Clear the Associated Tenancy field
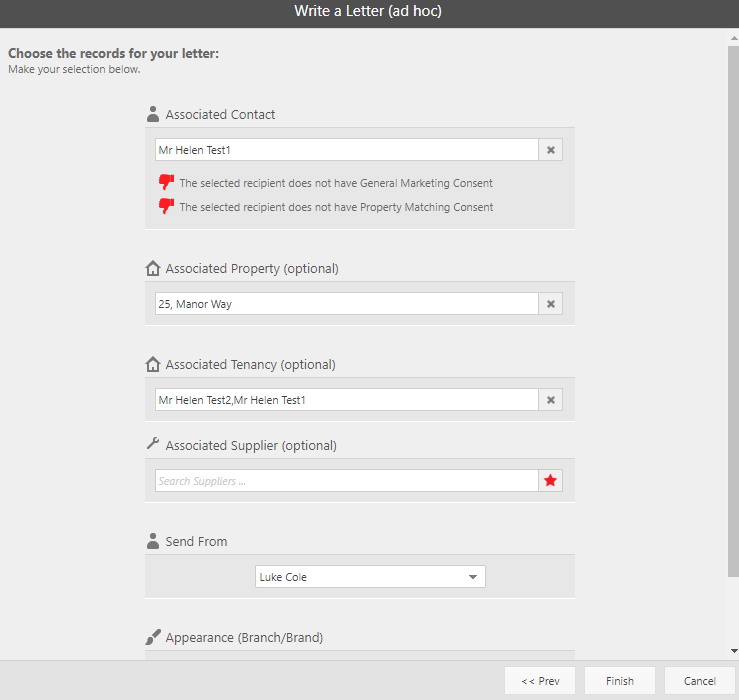Image resolution: width=739 pixels, height=700 pixels. pos(550,400)
